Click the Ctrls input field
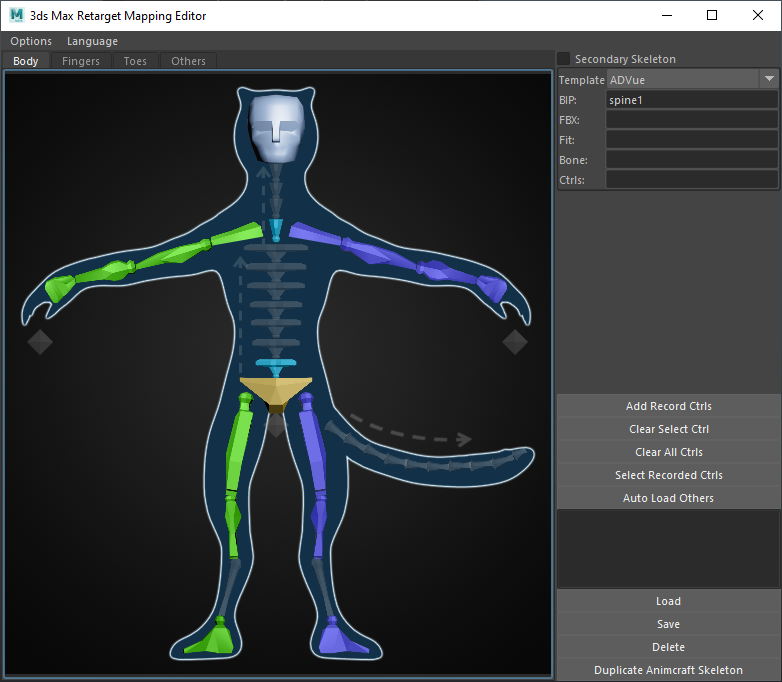Image resolution: width=782 pixels, height=682 pixels. (x=692, y=180)
